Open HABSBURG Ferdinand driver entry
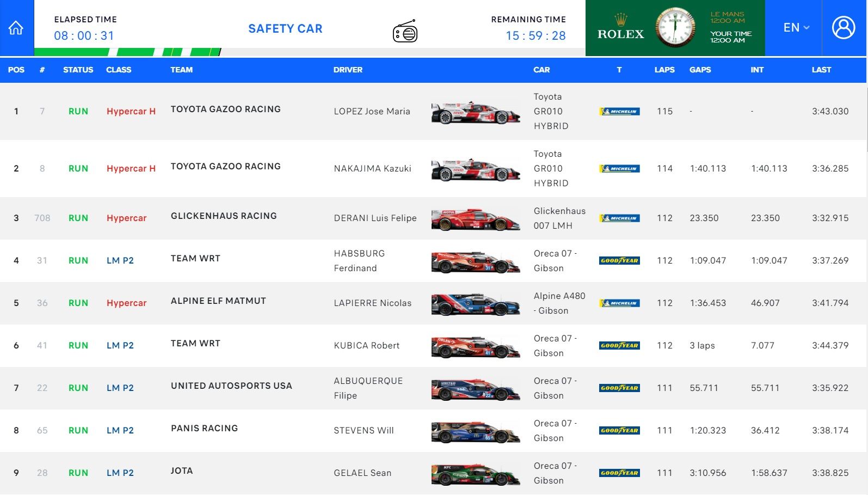The width and height of the screenshot is (868, 495). point(359,261)
